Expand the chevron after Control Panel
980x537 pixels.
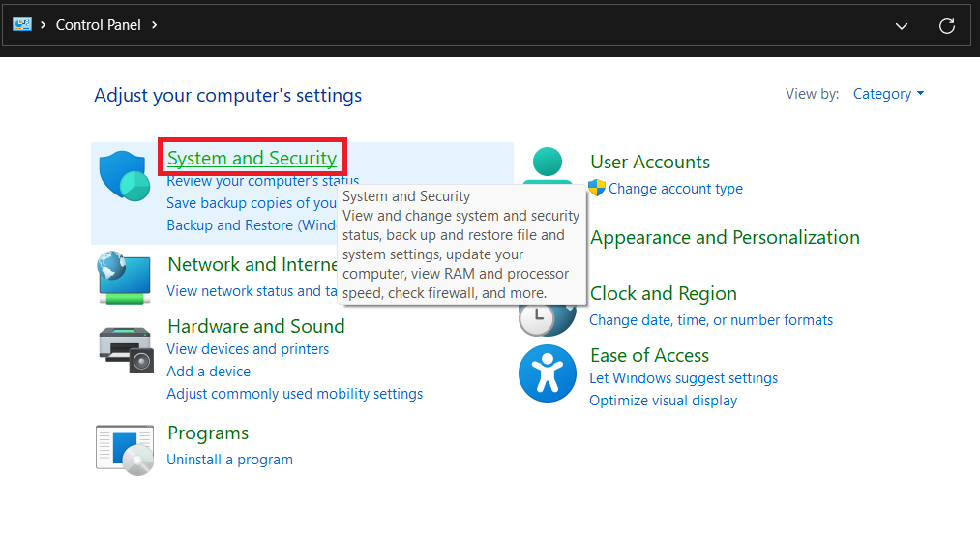point(155,25)
